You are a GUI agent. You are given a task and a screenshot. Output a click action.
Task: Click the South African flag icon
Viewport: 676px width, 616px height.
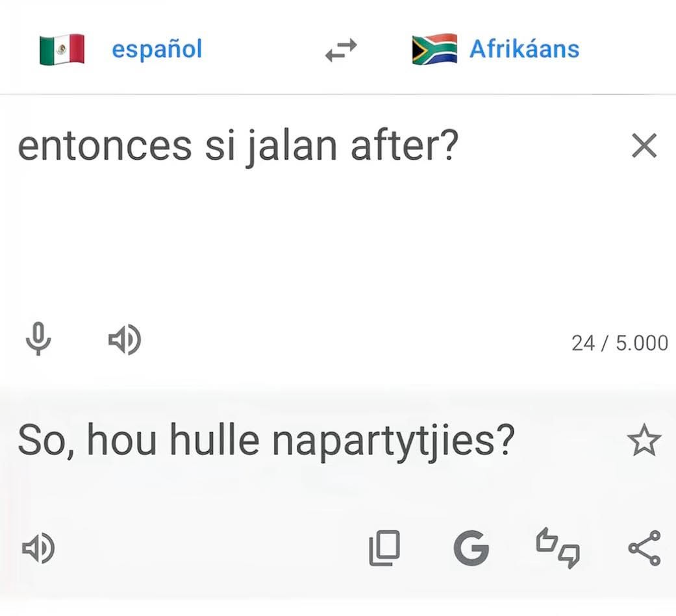pyautogui.click(x=434, y=50)
